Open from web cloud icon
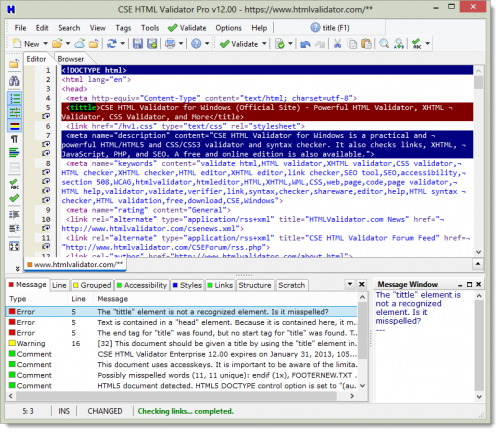This screenshot has height=433, width=500. [80, 43]
